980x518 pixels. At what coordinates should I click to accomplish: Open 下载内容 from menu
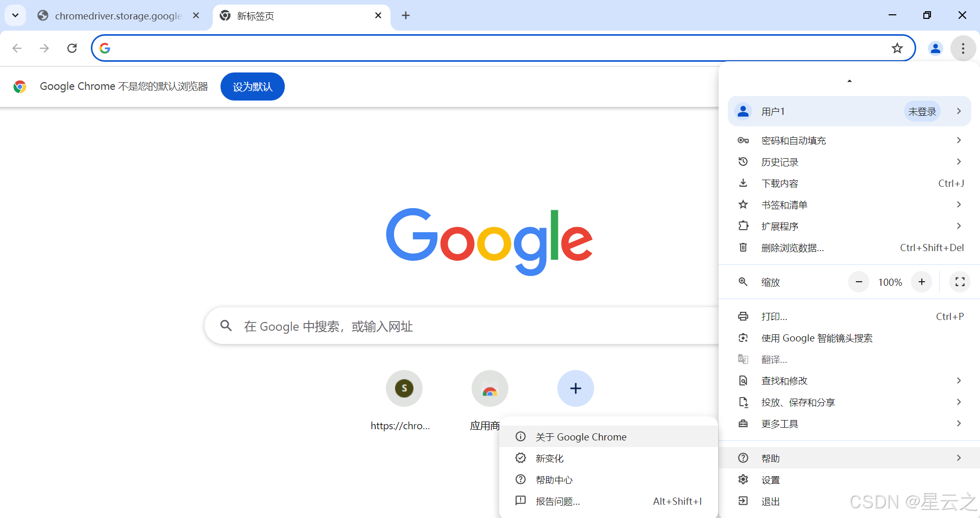point(849,183)
